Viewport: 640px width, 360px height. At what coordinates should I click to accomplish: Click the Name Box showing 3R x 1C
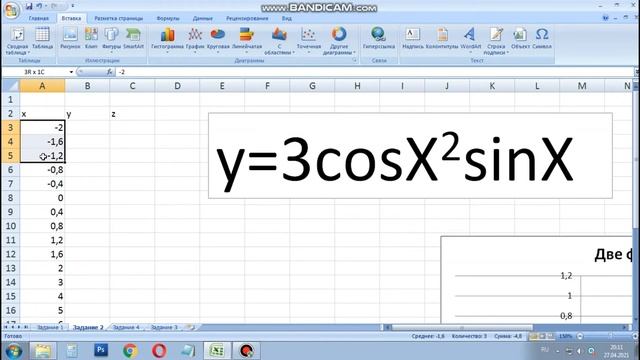pyautogui.click(x=34, y=72)
